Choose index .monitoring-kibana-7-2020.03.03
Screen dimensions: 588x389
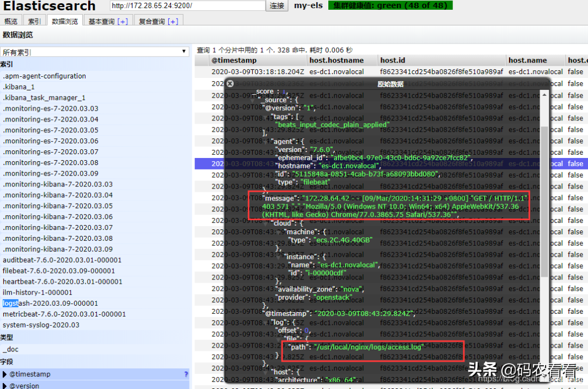point(58,184)
